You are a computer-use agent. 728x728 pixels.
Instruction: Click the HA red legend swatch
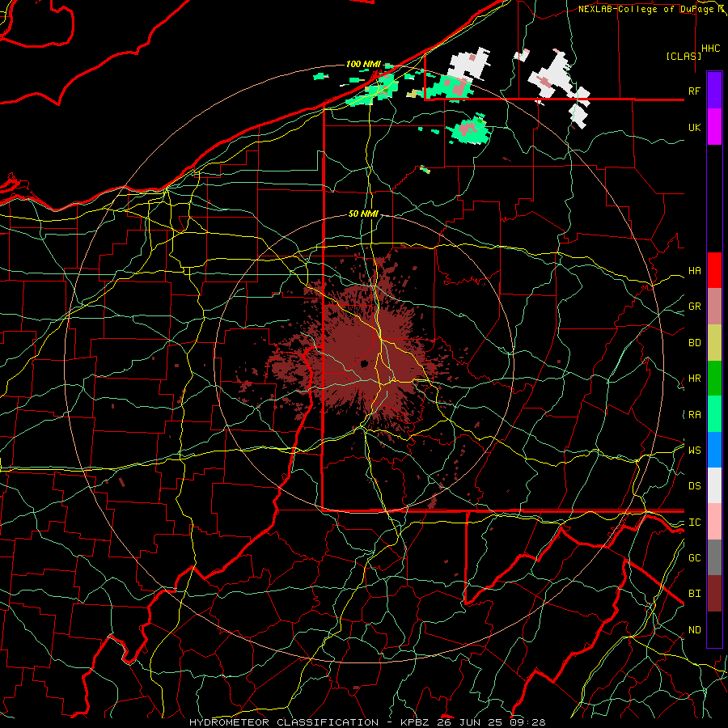click(714, 270)
